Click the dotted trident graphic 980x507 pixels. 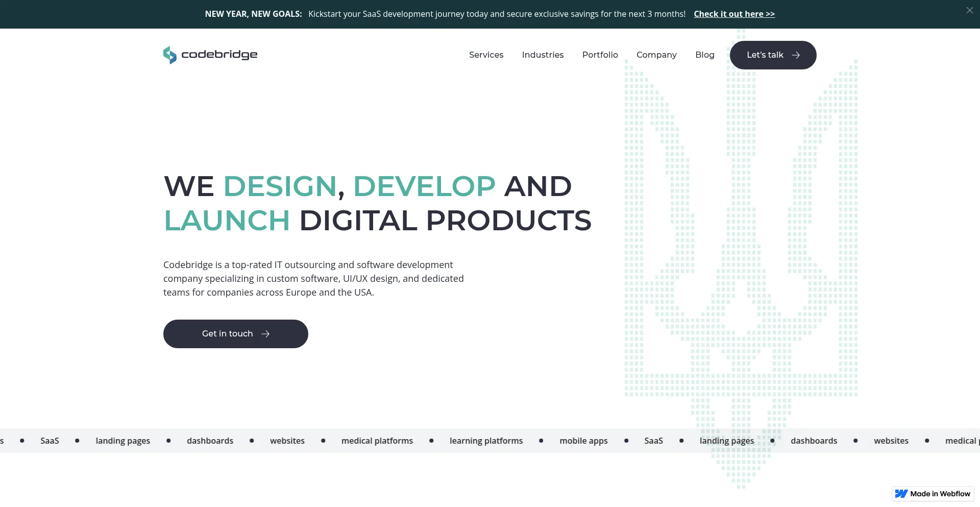[739, 255]
